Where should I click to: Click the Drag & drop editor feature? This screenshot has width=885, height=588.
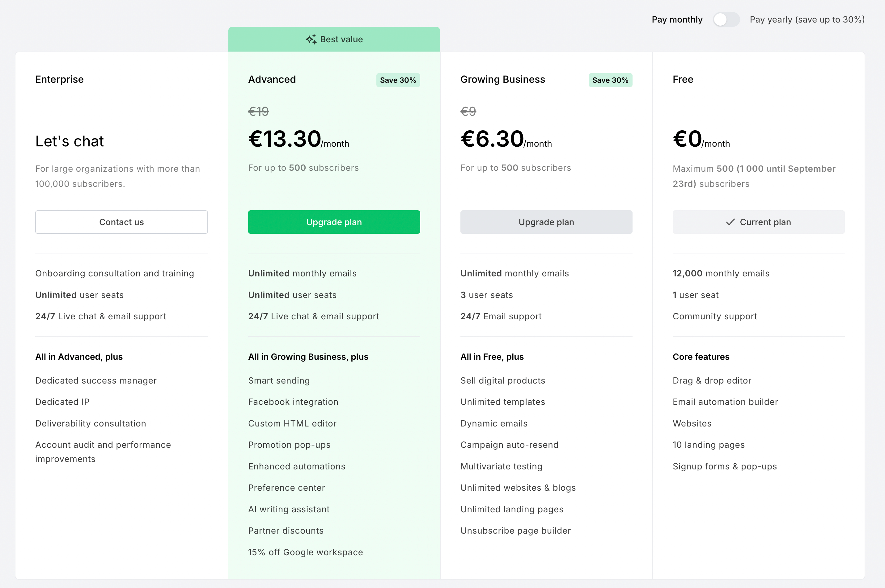pos(712,380)
